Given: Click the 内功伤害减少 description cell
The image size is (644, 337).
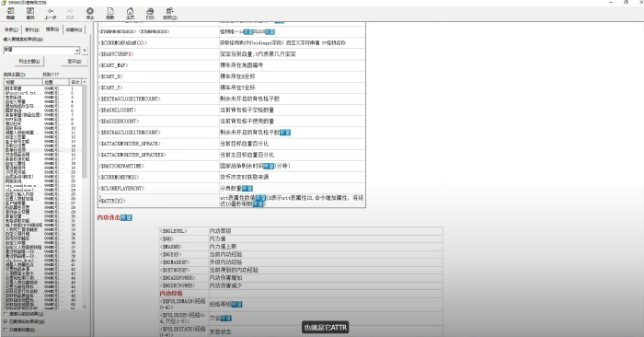Looking at the screenshot, I should pos(326,285).
